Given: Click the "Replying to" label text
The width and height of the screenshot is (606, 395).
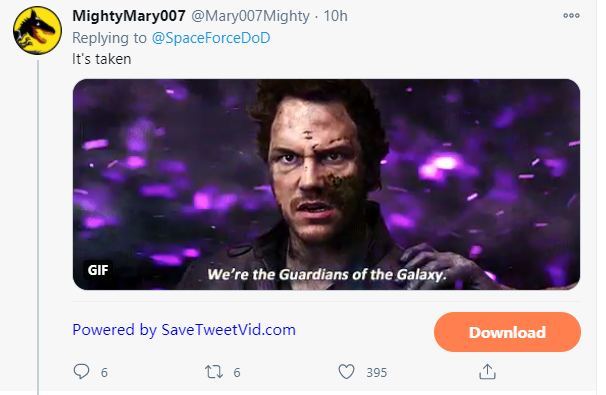Looking at the screenshot, I should click(x=109, y=38).
